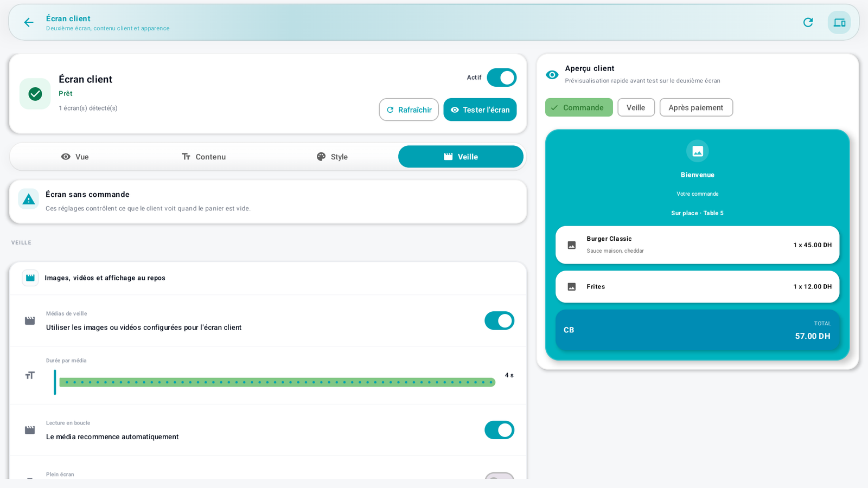
Task: Click the refresh icon in top bar
Action: [x=808, y=22]
